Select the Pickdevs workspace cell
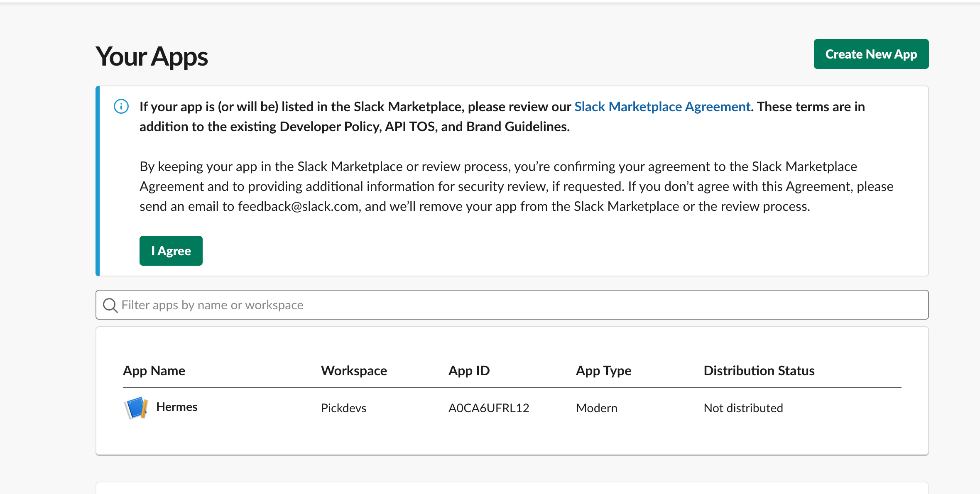 tap(343, 408)
